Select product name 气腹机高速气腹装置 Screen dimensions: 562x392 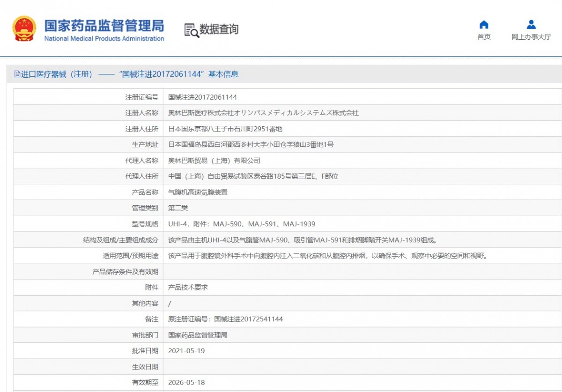198,192
